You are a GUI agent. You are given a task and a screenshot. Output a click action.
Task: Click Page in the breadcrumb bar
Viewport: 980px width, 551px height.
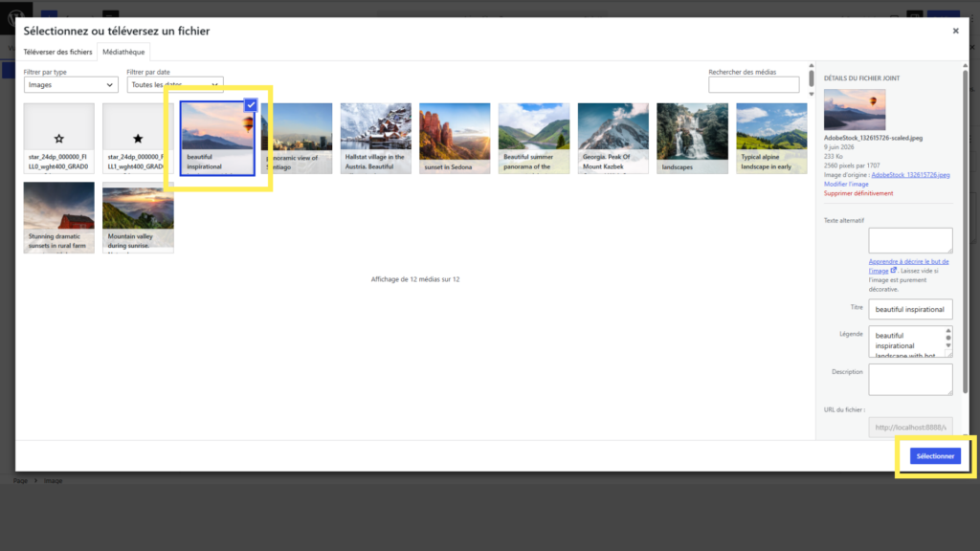21,481
